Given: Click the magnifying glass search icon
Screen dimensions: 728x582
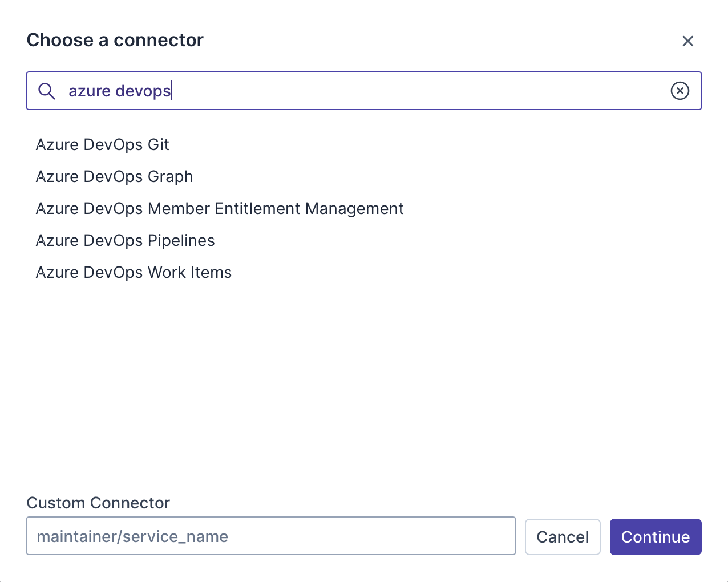Looking at the screenshot, I should 47,91.
